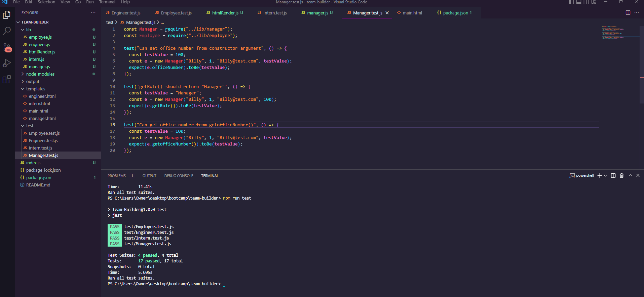Click the test folder breadcrumb
Image resolution: width=644 pixels, height=297 pixels.
tap(110, 22)
